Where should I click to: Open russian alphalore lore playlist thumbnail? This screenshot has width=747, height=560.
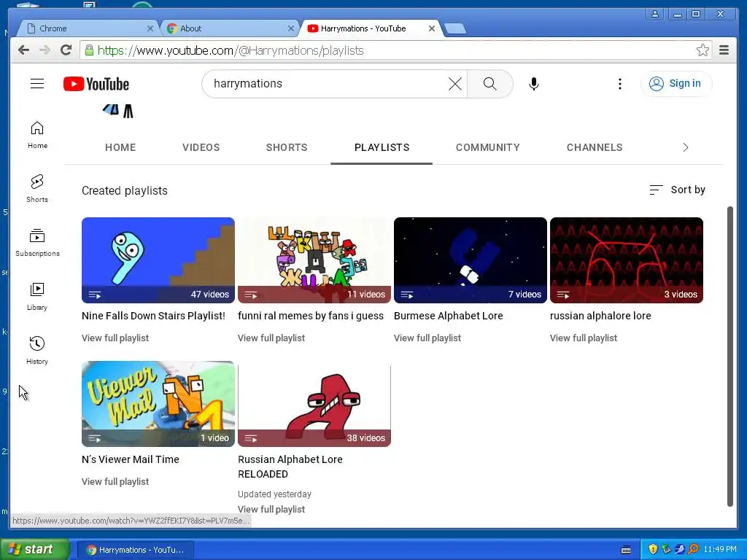click(x=627, y=260)
